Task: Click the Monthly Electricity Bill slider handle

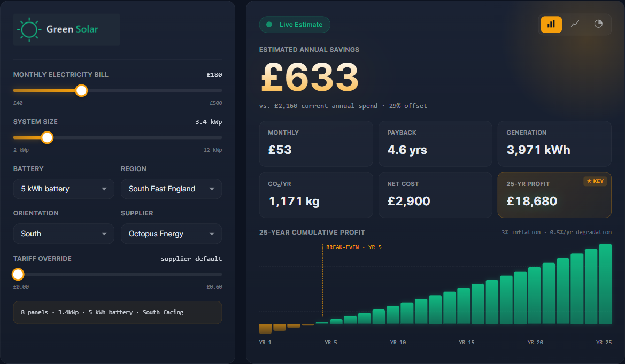Action: (x=81, y=90)
